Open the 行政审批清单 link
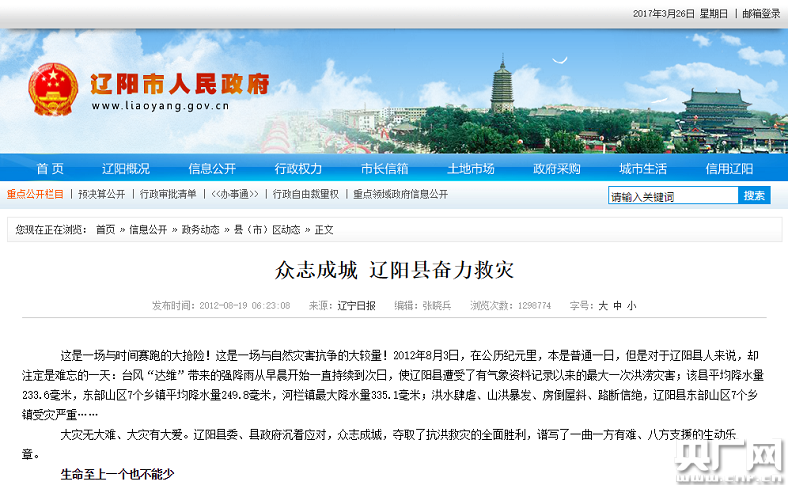The width and height of the screenshot is (788, 485). (x=168, y=194)
